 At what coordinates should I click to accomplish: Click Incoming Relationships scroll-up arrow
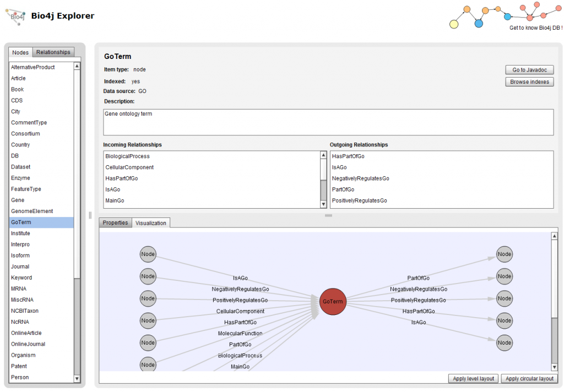(323, 155)
